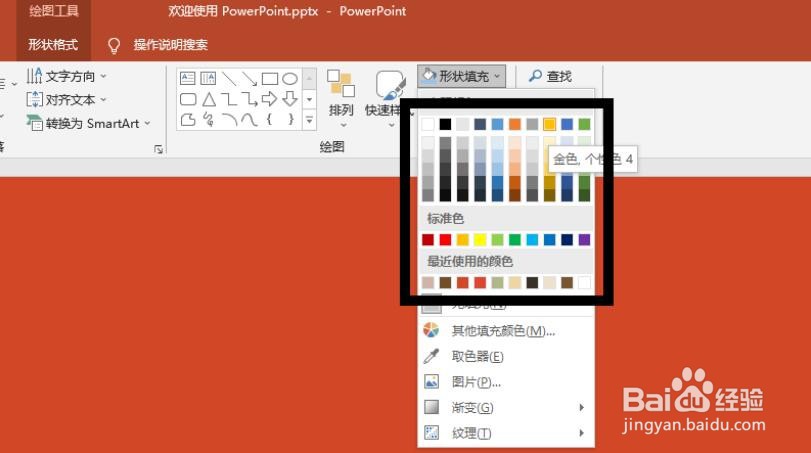The width and height of the screenshot is (811, 453).
Task: Pick the curve shape
Action: [249, 119]
